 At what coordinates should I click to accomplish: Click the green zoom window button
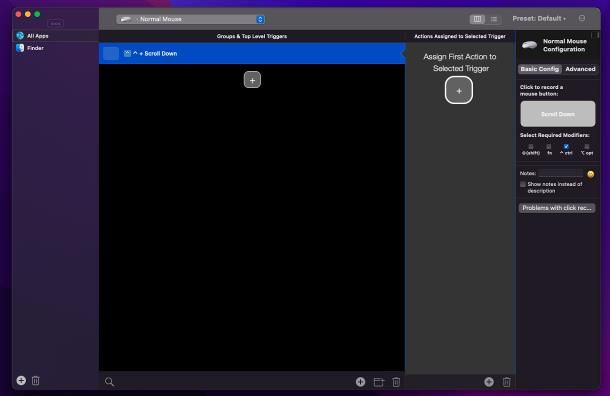pyautogui.click(x=37, y=14)
